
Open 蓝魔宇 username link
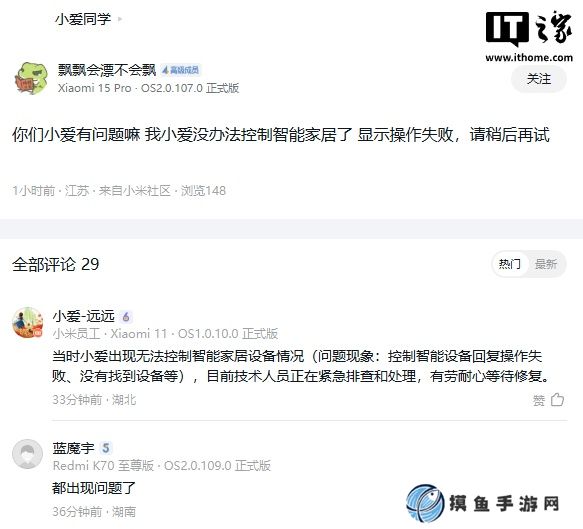click(x=74, y=448)
